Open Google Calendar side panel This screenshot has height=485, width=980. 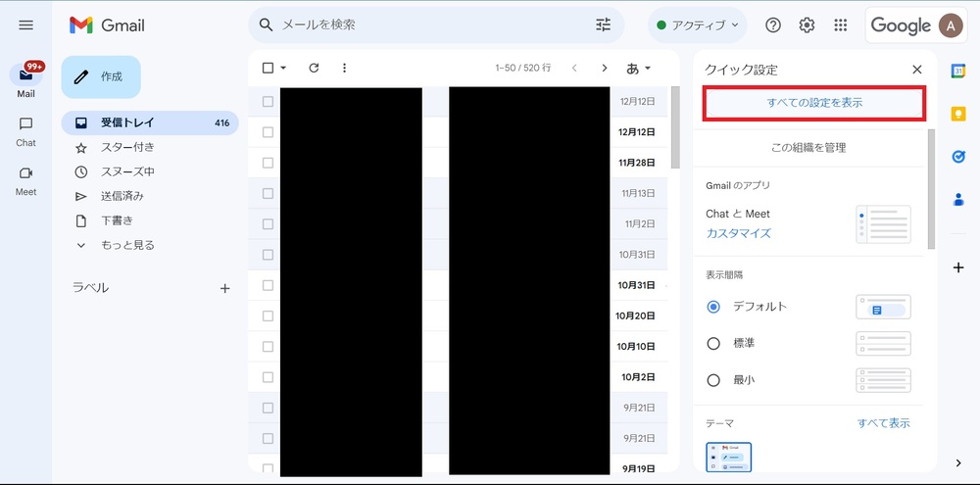click(958, 71)
